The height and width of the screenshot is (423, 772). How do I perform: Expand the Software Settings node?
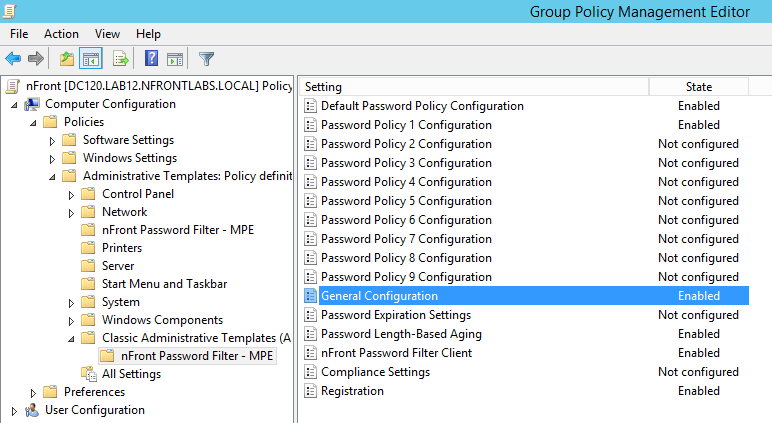pos(52,141)
